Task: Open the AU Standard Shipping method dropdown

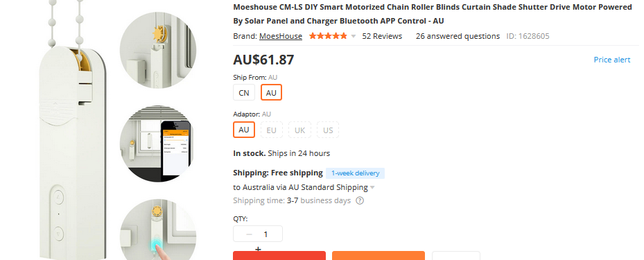Action: [304, 187]
